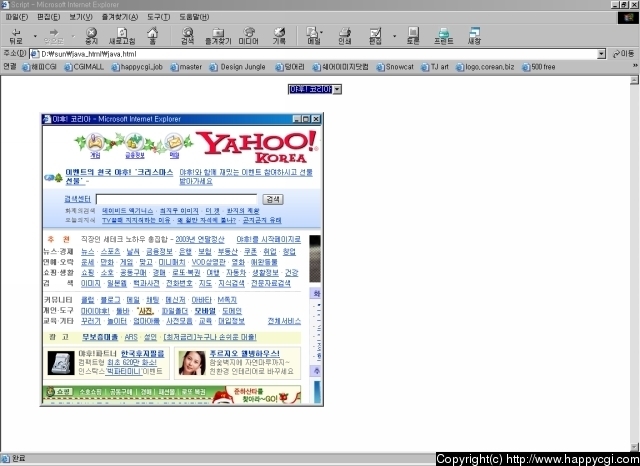Click the main page scrollbar down arrow
This screenshot has height=466, width=640.
[x=634, y=447]
